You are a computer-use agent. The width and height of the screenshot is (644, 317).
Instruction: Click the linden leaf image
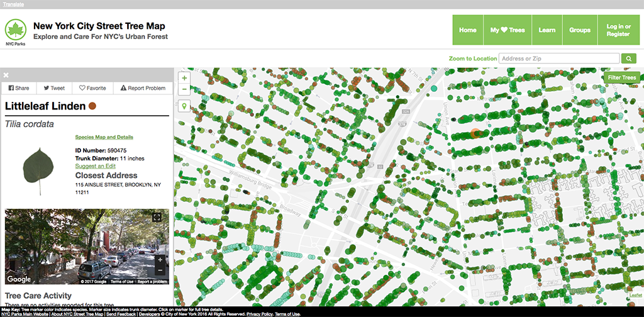click(x=38, y=171)
